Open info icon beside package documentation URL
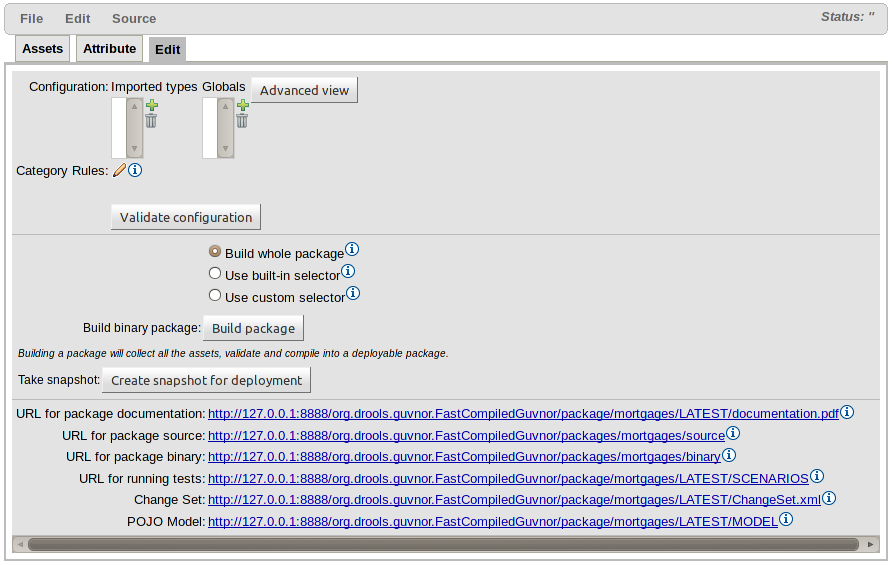The height and width of the screenshot is (565, 892). (x=847, y=412)
